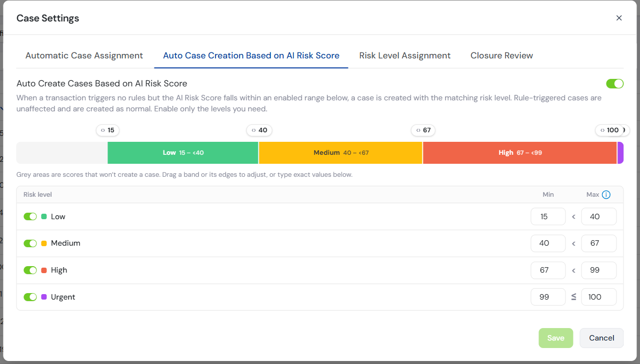Disable the Medium risk level toggle

tap(30, 243)
